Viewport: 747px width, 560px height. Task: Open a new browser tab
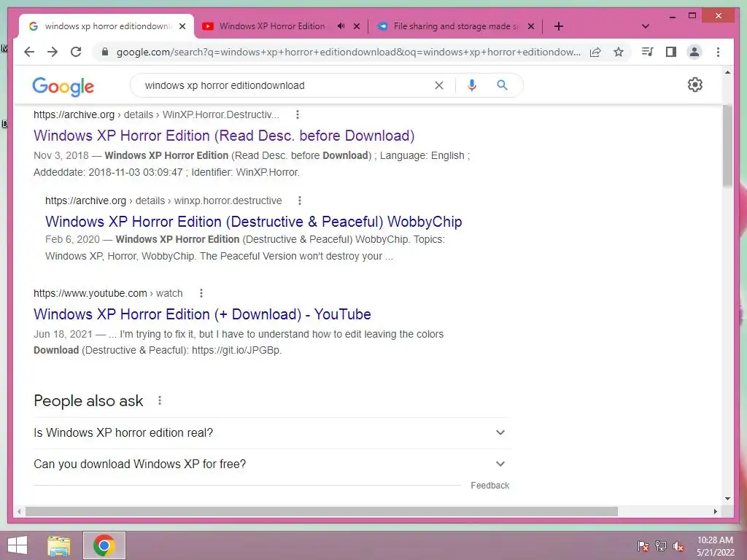(x=558, y=26)
